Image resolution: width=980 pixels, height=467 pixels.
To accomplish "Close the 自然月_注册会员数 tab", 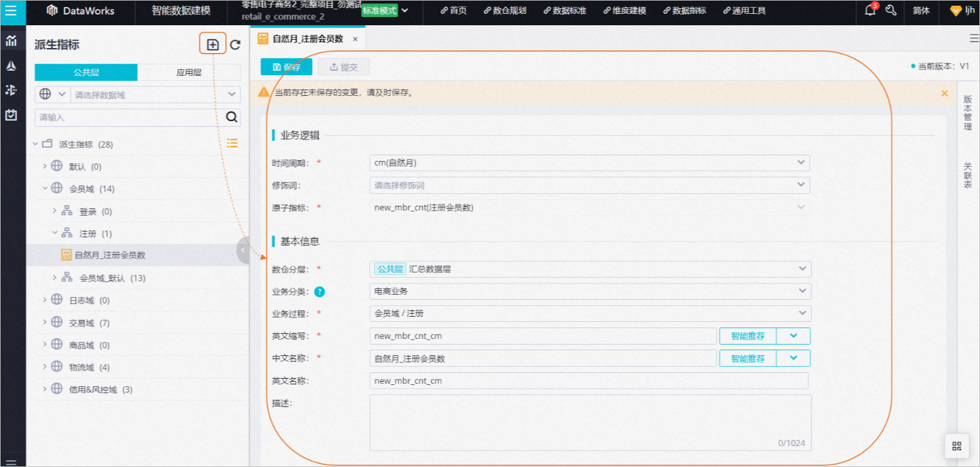I will 355,39.
